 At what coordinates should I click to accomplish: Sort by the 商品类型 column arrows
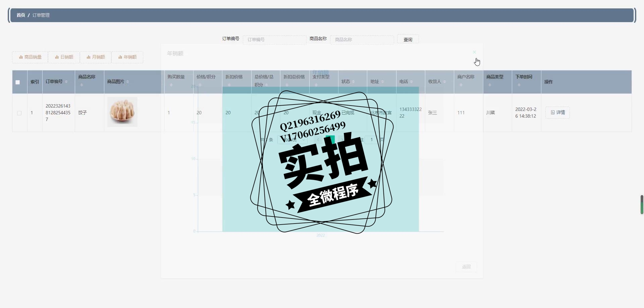pyautogui.click(x=490, y=85)
